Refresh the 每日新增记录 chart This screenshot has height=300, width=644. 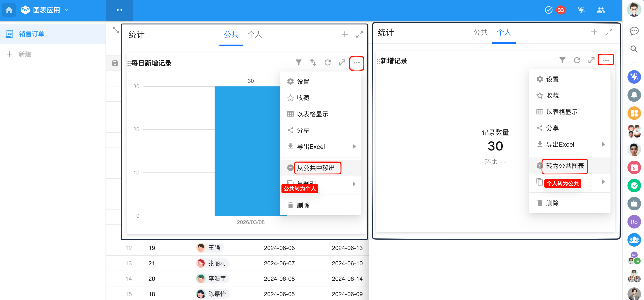click(x=327, y=62)
